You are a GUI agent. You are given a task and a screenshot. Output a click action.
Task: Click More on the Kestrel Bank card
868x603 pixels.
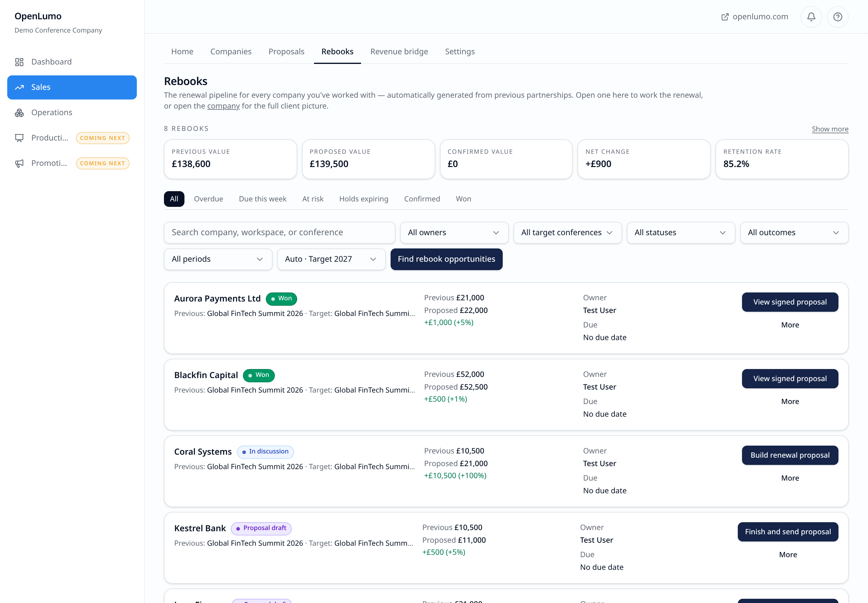click(788, 555)
